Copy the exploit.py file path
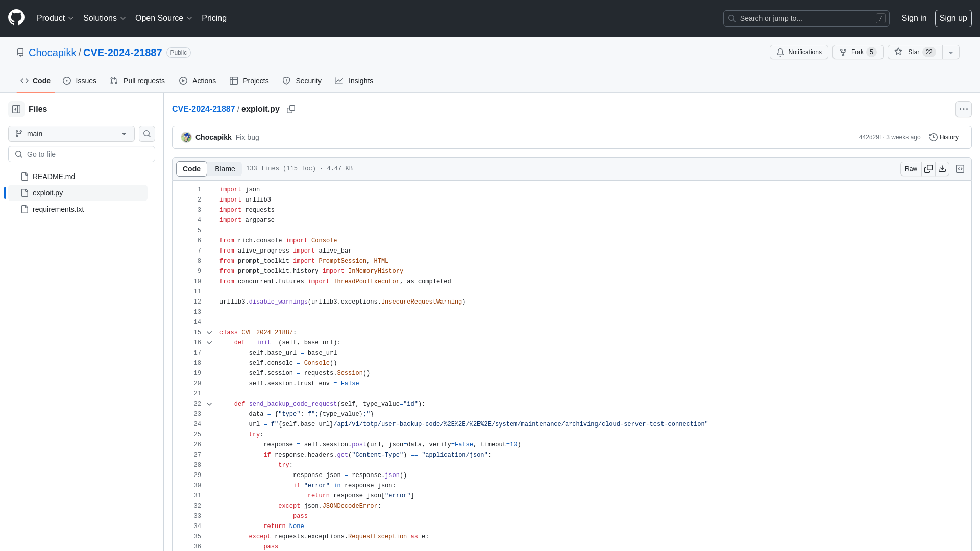 click(291, 109)
